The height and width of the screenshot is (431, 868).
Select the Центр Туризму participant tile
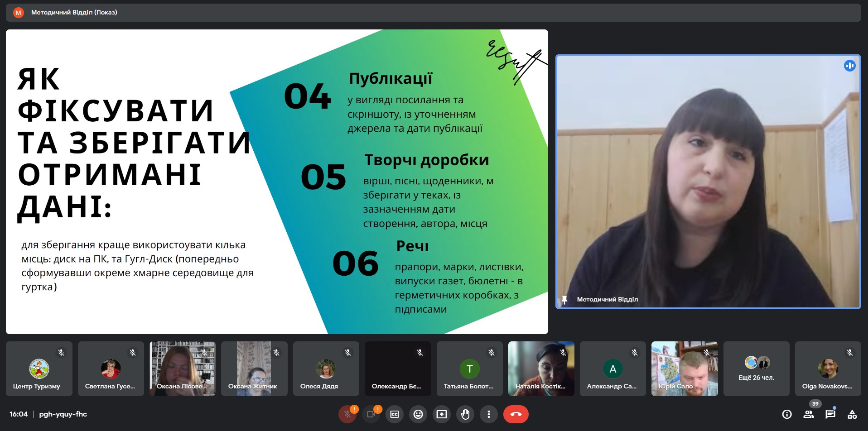tap(39, 369)
